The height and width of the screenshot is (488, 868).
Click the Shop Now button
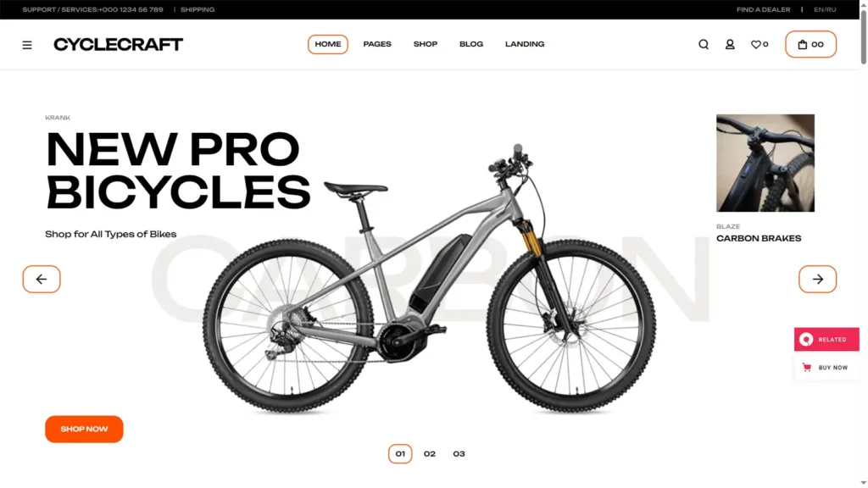pos(84,429)
